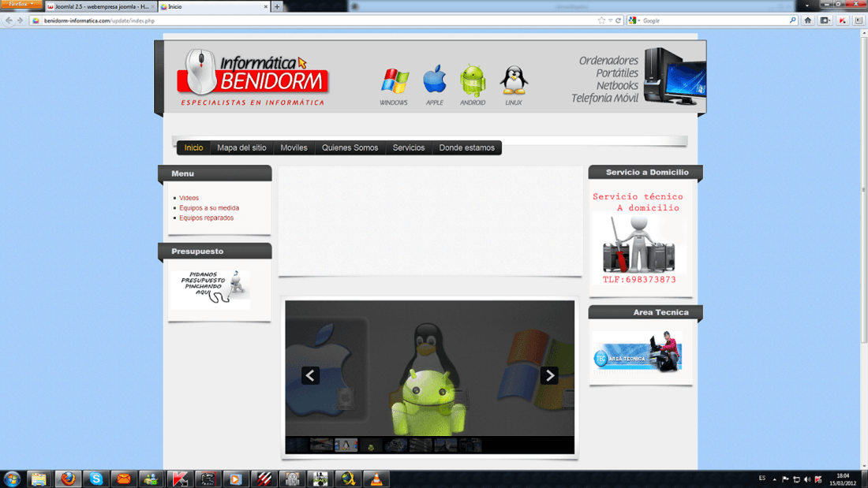Click the Kaspersky toolbar icon in Firefox
Viewport: 868px width, 488px height.
tap(843, 20)
